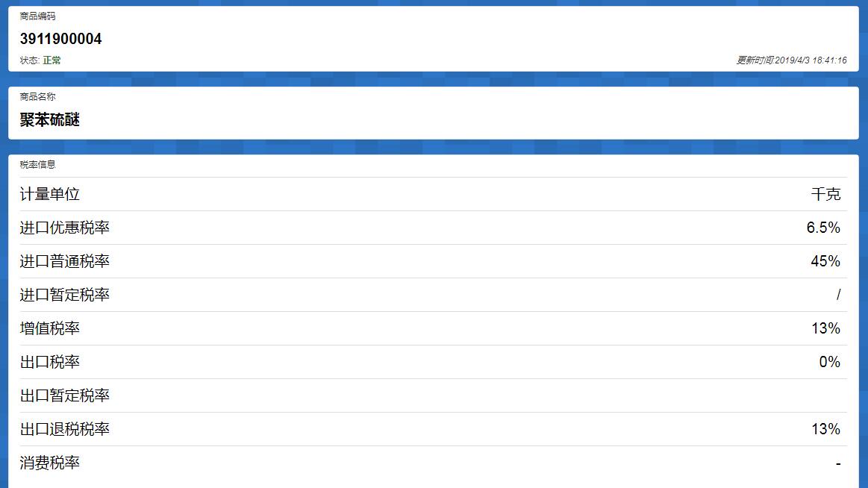Image resolution: width=868 pixels, height=488 pixels.
Task: Click the 税率信息 section heading
Action: pos(37,165)
